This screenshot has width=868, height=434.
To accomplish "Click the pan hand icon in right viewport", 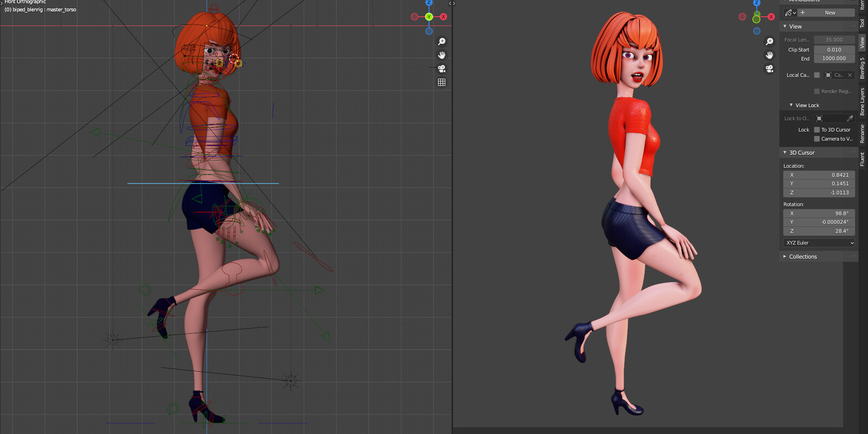I will click(x=769, y=55).
